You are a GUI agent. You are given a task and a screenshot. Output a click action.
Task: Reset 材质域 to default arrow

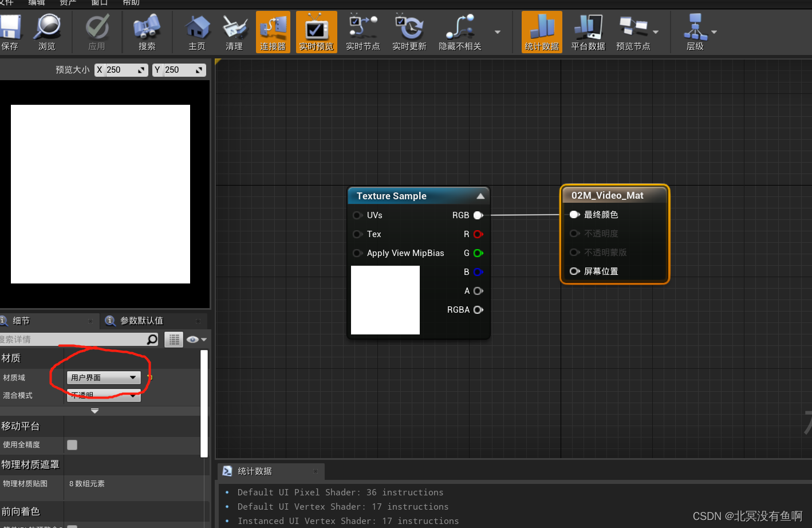click(x=150, y=377)
